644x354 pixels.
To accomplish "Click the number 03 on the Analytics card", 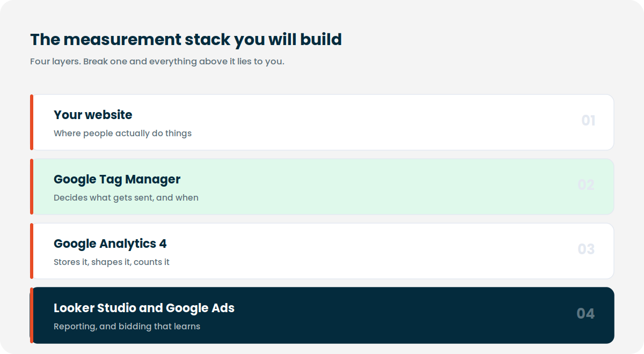I will (586, 249).
